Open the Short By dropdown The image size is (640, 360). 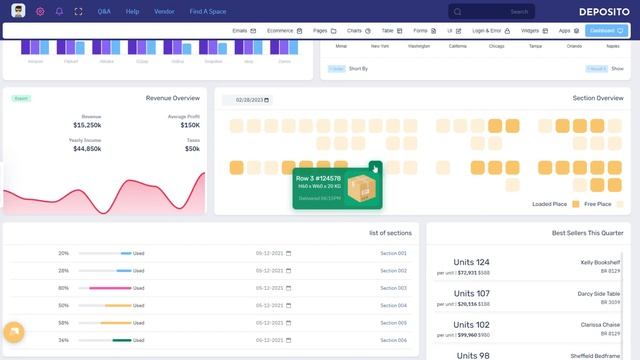coord(337,69)
